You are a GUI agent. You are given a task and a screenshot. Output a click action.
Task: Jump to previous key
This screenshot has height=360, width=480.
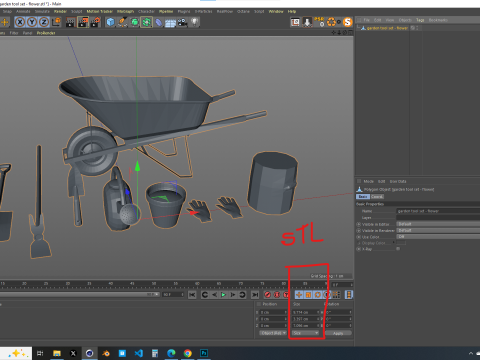(x=205, y=295)
